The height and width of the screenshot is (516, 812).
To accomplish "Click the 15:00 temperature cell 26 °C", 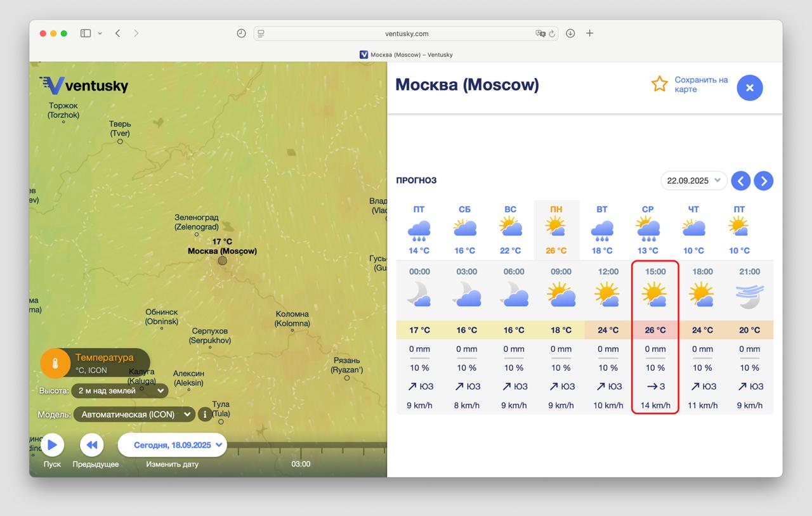I will [655, 330].
